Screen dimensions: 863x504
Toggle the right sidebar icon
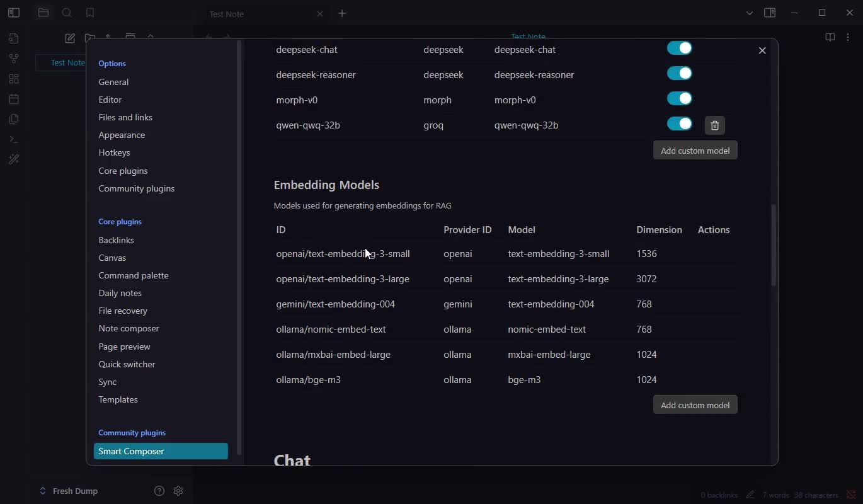click(x=770, y=13)
